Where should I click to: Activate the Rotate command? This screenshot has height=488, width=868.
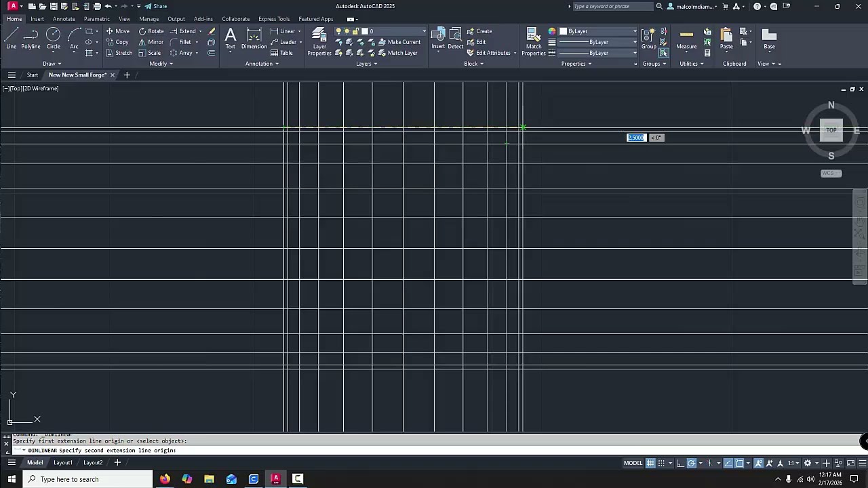(x=151, y=31)
